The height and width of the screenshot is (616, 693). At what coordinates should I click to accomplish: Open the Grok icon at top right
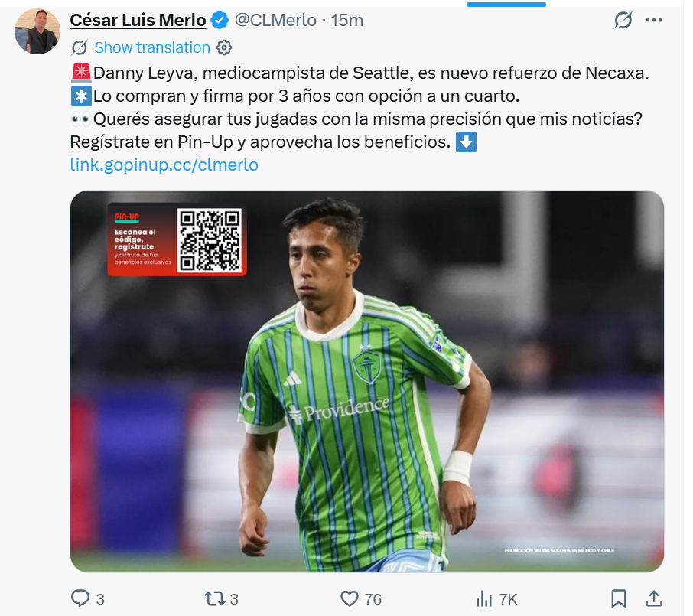[x=623, y=20]
